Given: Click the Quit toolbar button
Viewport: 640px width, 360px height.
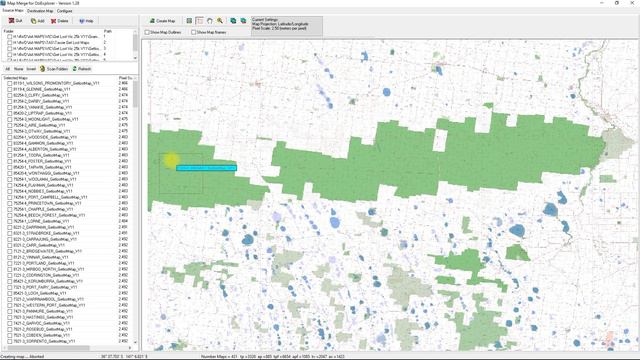Looking at the screenshot, I should point(16,21).
